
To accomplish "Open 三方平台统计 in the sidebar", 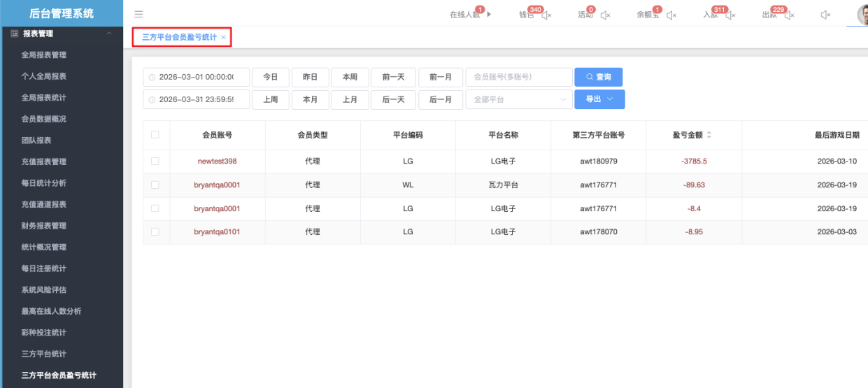I will [x=44, y=354].
